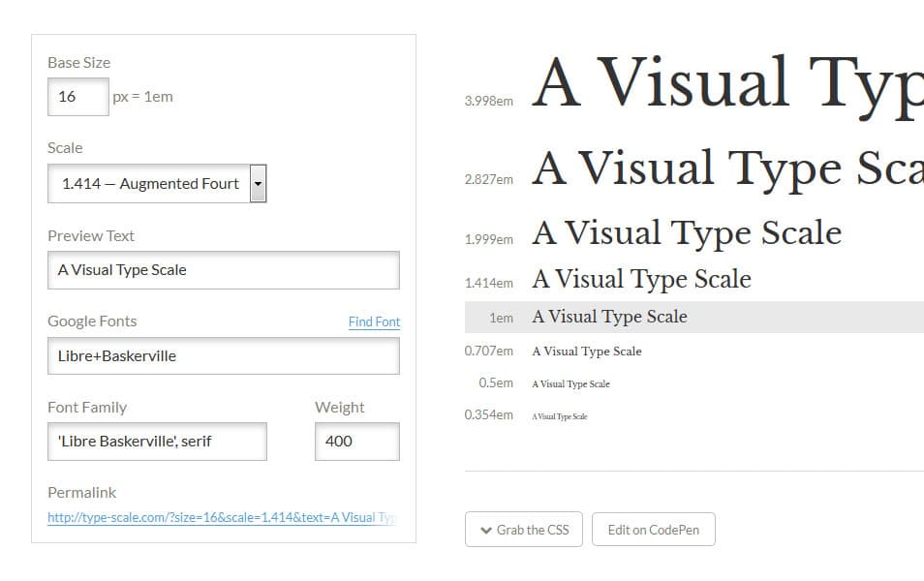Click the 1.414em preview line
The width and height of the screenshot is (924, 581).
(640, 279)
